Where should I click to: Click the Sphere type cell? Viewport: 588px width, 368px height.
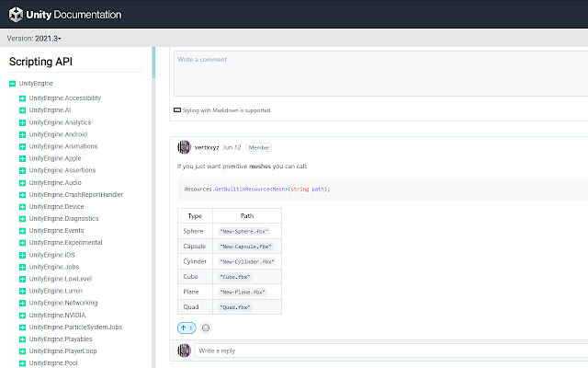click(x=195, y=231)
